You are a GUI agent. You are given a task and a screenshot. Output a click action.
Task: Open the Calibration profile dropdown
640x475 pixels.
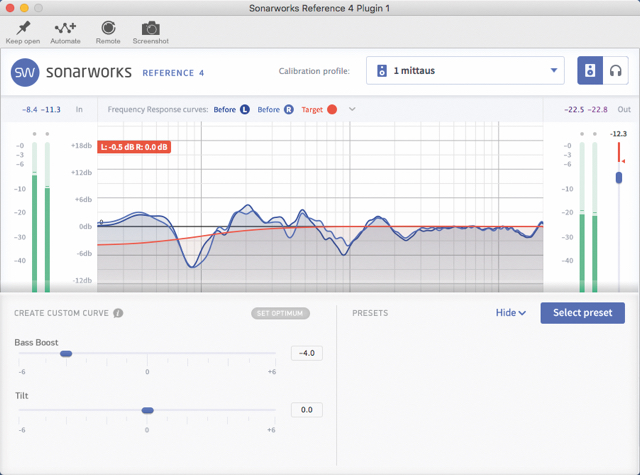(x=465, y=71)
